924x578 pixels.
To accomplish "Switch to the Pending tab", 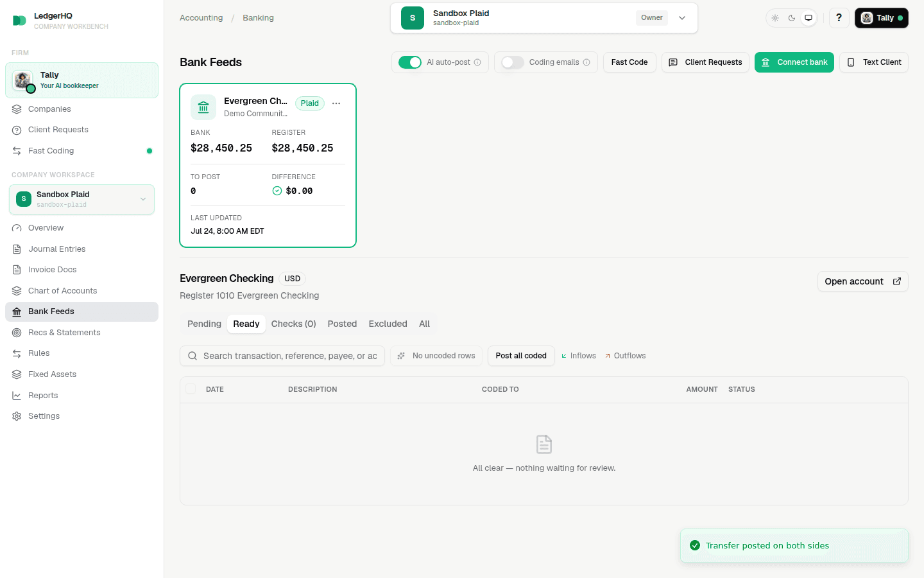I will point(204,324).
